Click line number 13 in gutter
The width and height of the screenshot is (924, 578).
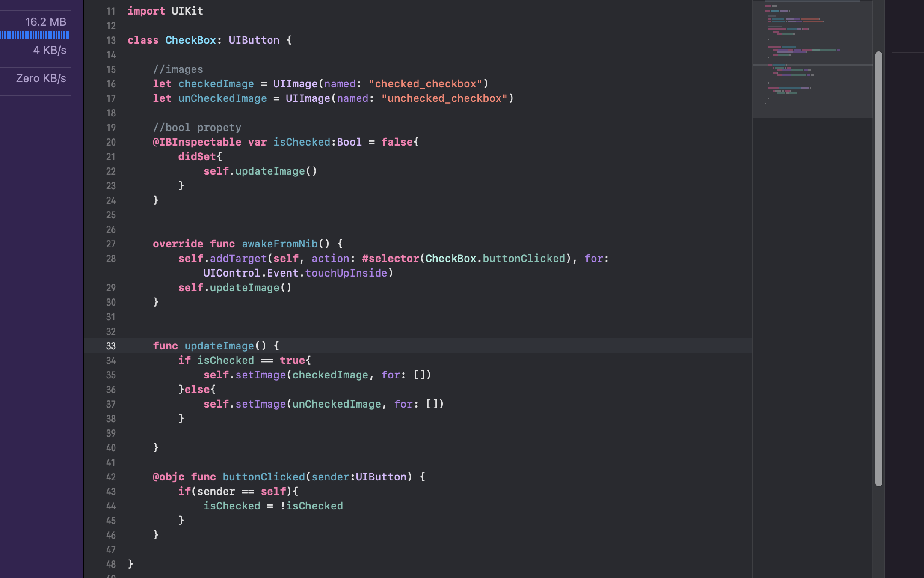(x=111, y=40)
